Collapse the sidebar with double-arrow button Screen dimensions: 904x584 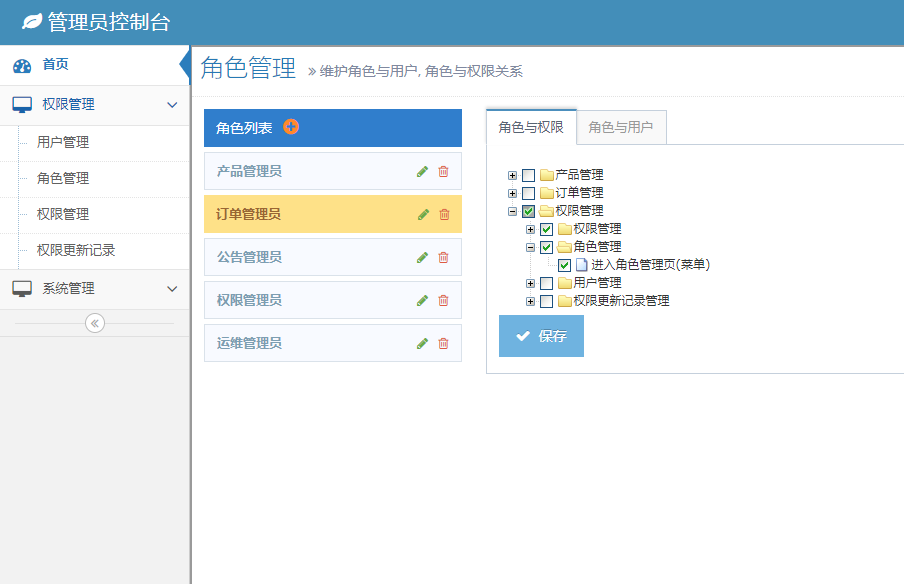point(95,323)
